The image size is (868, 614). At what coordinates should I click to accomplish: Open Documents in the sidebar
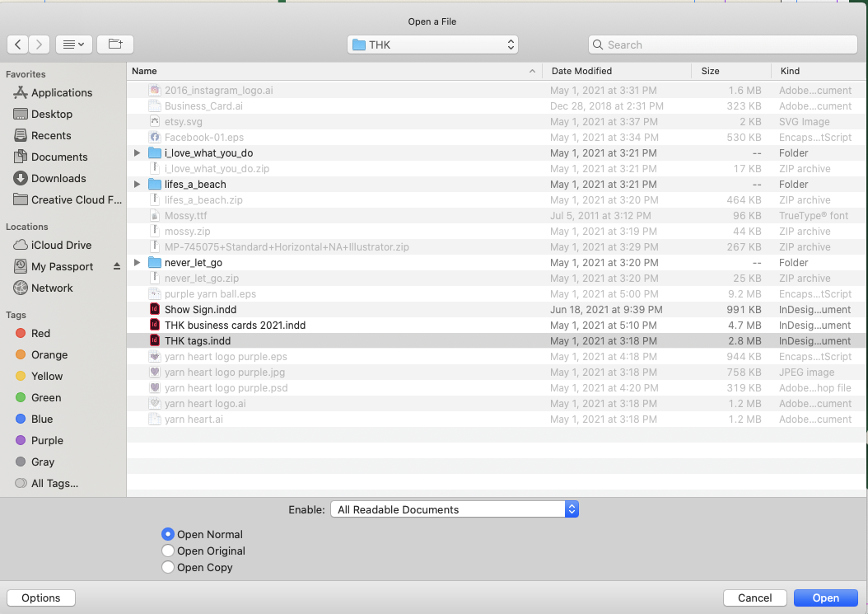click(50, 157)
